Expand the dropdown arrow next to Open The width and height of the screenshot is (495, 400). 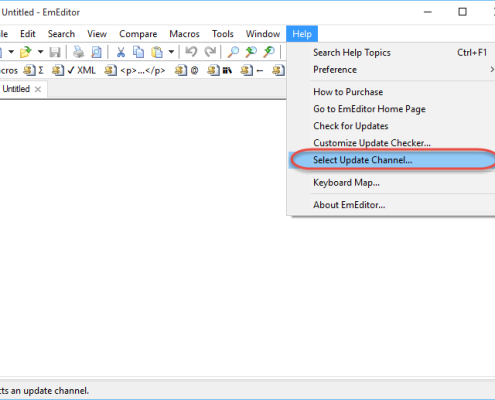coord(40,52)
